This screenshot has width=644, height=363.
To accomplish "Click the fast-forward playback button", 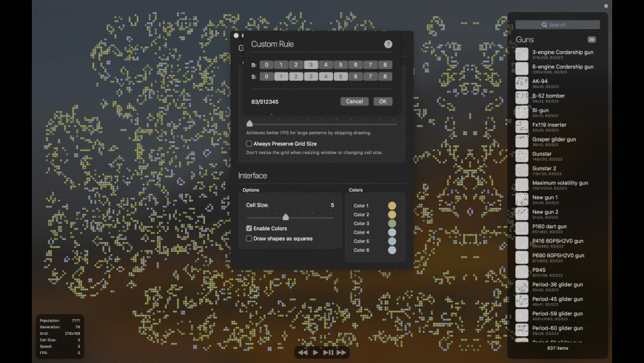I will click(341, 353).
